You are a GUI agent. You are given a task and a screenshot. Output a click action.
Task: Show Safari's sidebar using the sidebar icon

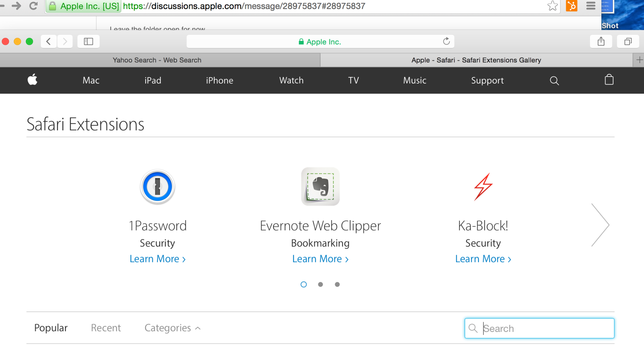88,41
